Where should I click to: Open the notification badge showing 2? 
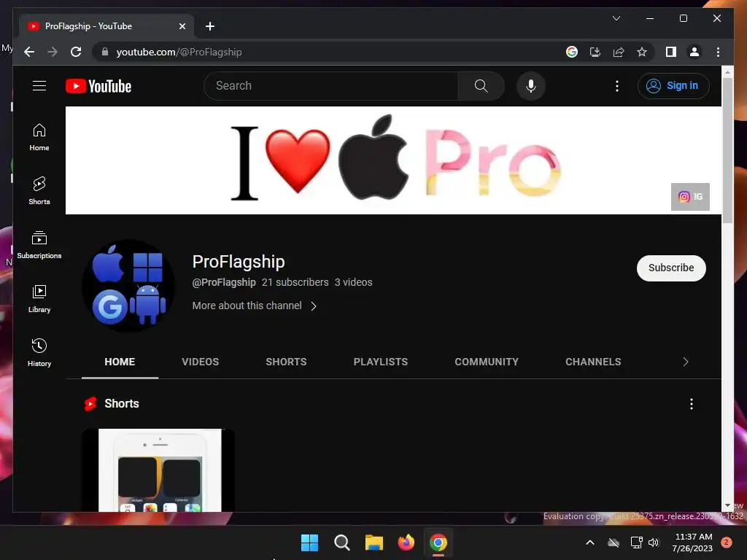tap(726, 542)
